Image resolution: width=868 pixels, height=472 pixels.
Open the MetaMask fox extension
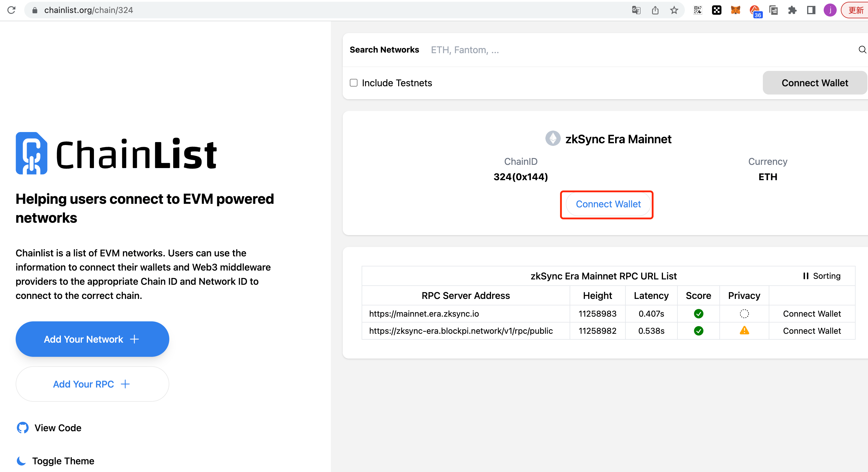(735, 10)
